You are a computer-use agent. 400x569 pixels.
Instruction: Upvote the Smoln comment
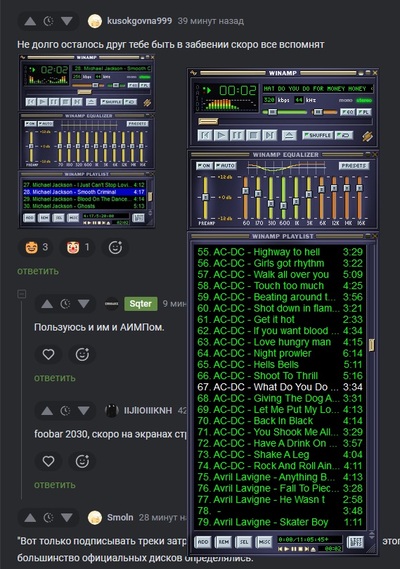click(30, 517)
